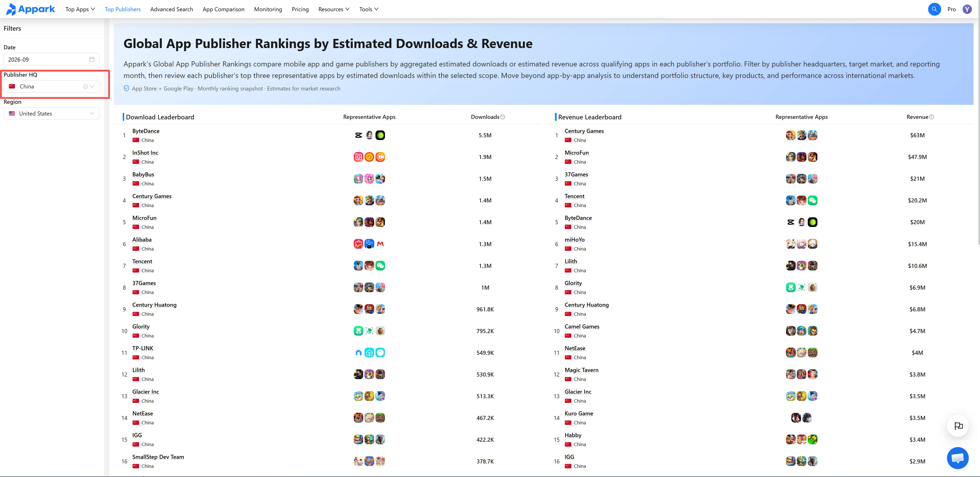
Task: Click the feedback flag floating button
Action: click(x=958, y=426)
